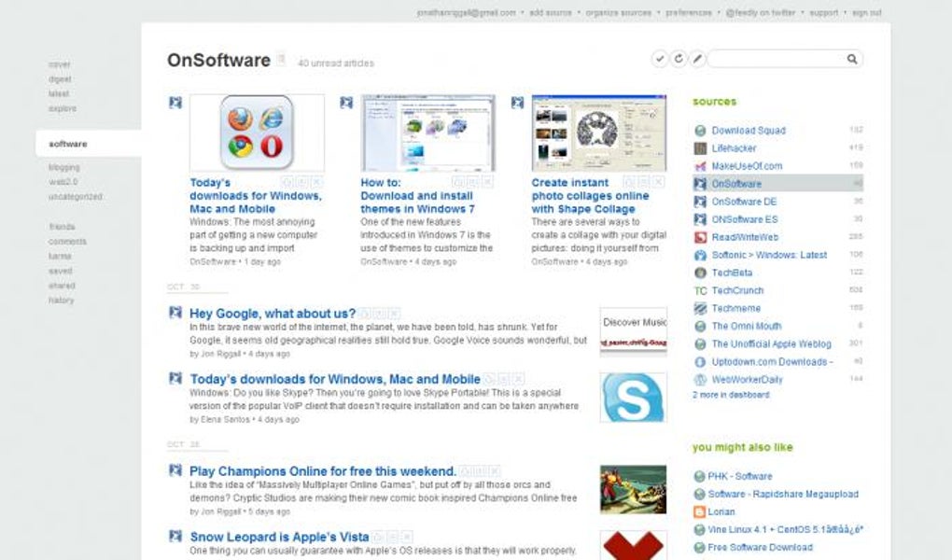Click the Softonic favicon in sources
The width and height of the screenshot is (952, 560).
pos(700,255)
